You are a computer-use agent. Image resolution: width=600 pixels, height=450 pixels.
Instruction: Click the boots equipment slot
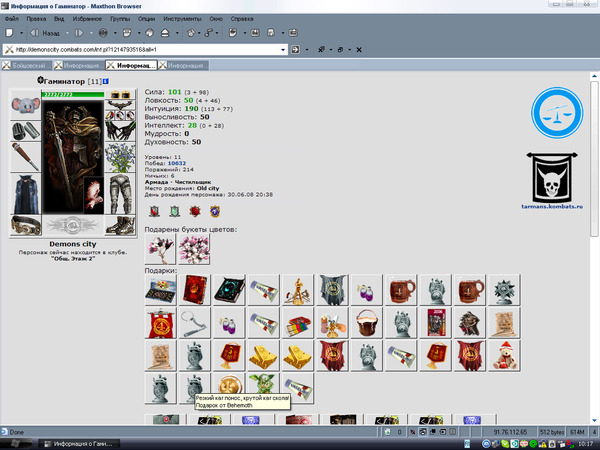click(120, 225)
